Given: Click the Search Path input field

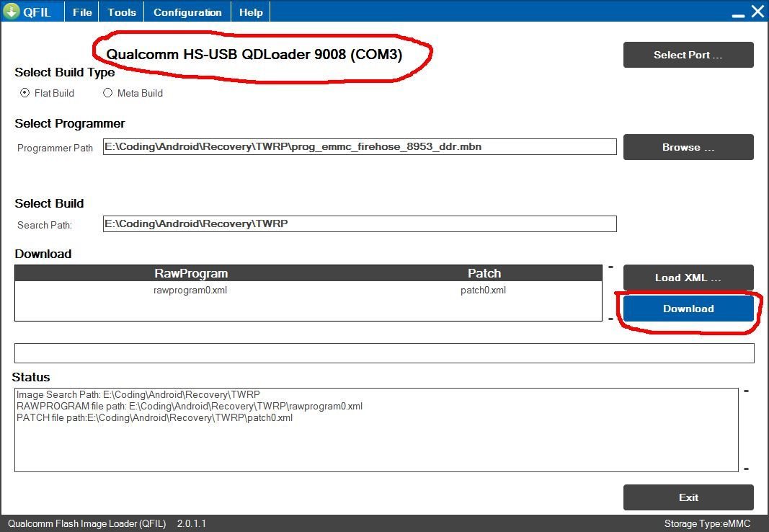Looking at the screenshot, I should tap(360, 223).
